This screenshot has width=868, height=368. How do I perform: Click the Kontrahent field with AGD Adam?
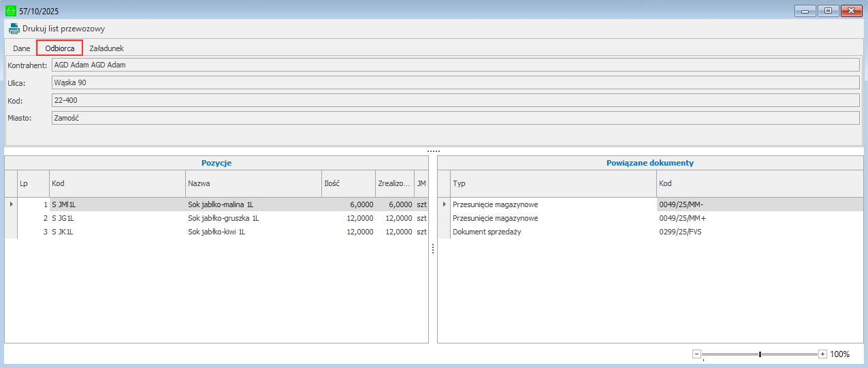point(455,65)
